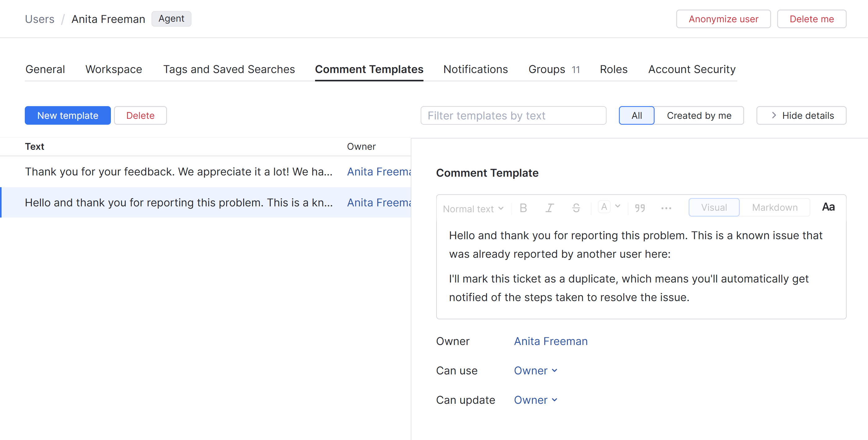The width and height of the screenshot is (868, 440).
Task: Click the Hide details chevron icon
Action: (774, 115)
